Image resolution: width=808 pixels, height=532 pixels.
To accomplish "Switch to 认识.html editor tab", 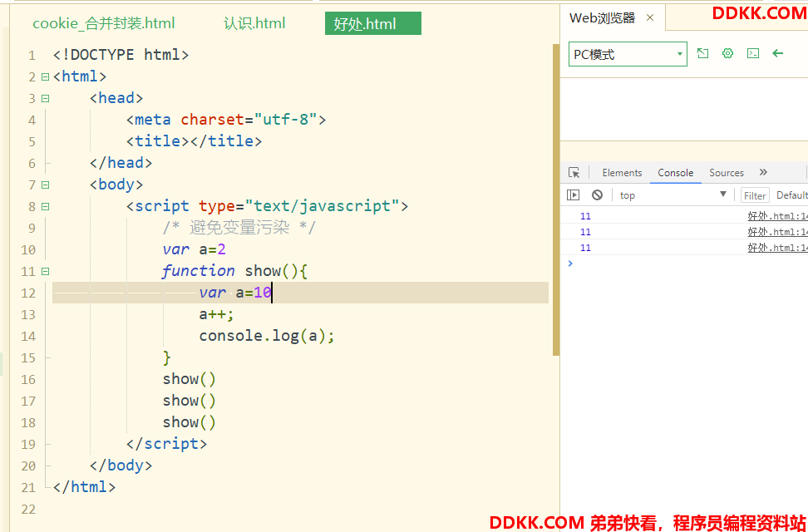I will tap(254, 23).
